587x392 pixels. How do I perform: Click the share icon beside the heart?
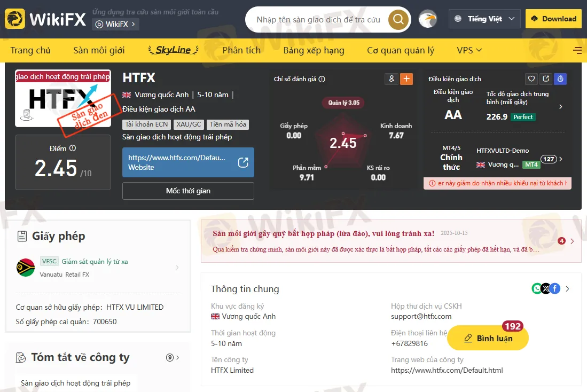tap(546, 79)
